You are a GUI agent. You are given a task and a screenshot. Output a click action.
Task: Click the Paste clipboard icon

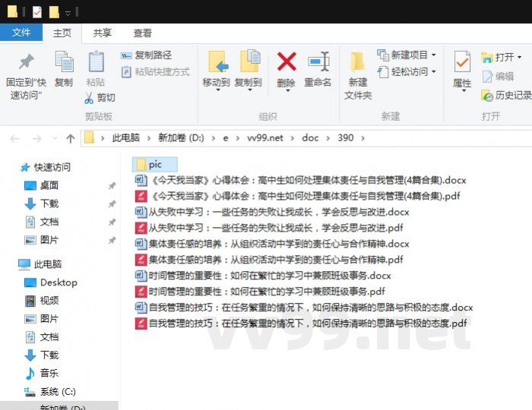(x=96, y=61)
